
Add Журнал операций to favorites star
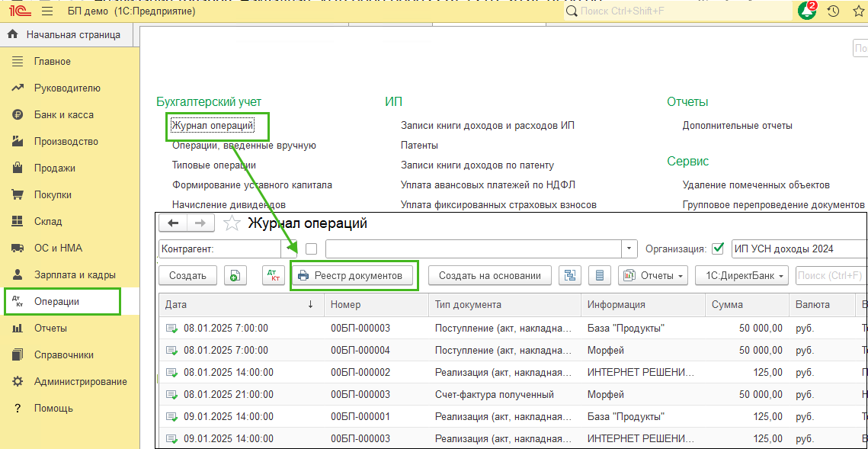click(x=232, y=223)
